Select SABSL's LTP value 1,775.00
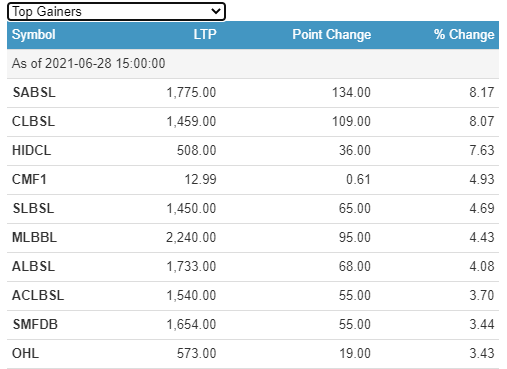This screenshot has height=369, width=507. [191, 92]
